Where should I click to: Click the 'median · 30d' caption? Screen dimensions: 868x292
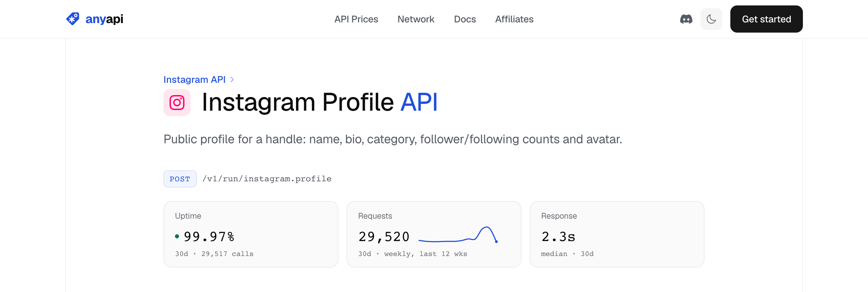pyautogui.click(x=567, y=254)
